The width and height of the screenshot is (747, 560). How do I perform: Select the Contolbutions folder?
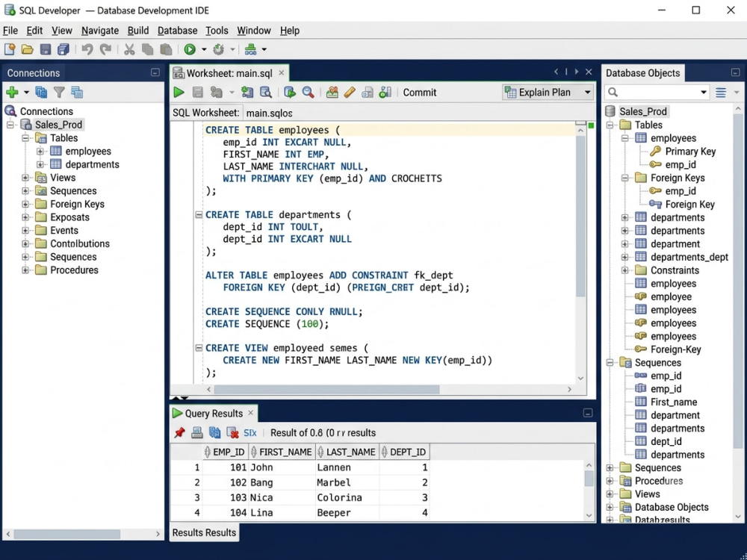tap(80, 244)
